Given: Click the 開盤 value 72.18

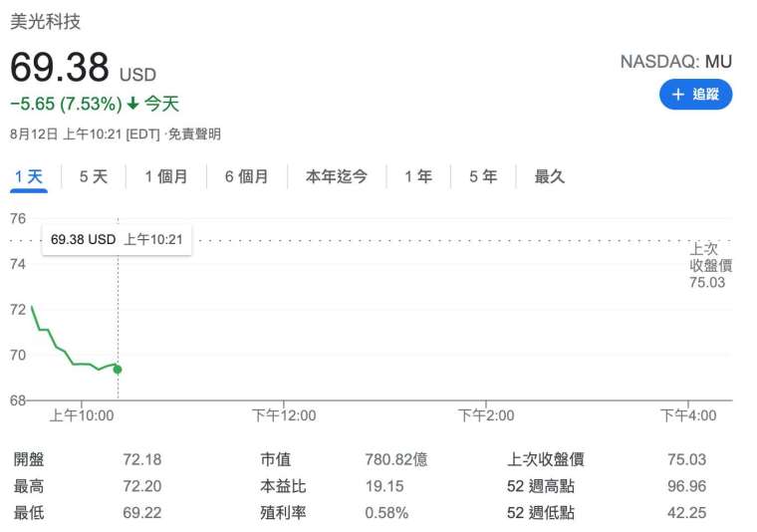Looking at the screenshot, I should point(141,459).
